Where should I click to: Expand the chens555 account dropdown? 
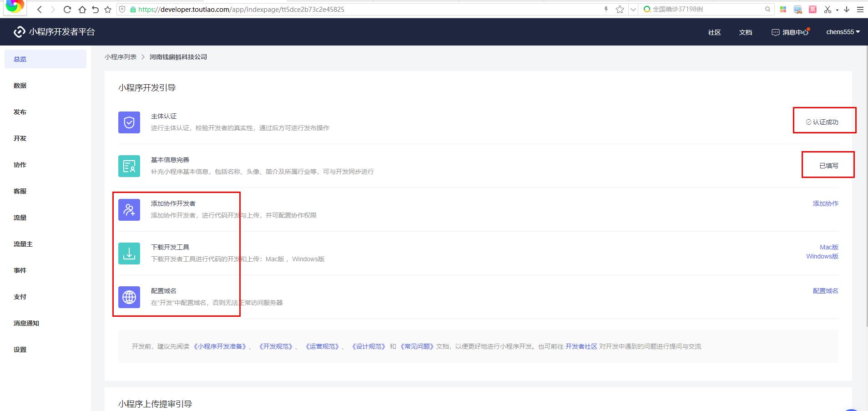tap(843, 32)
